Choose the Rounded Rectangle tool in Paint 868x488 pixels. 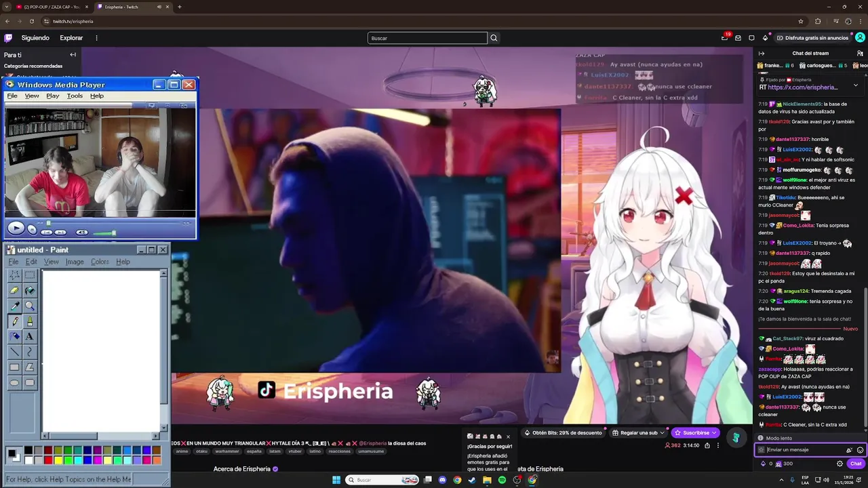(30, 382)
